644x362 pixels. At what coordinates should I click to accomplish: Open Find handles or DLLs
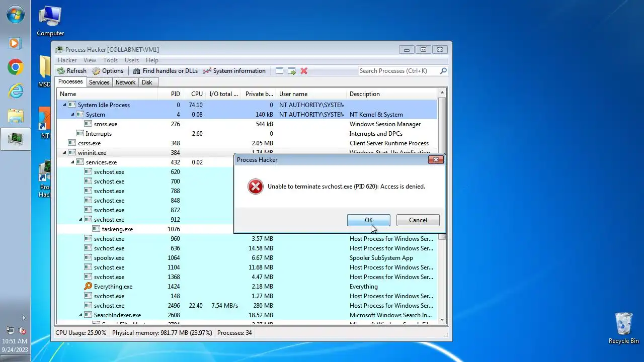[165, 71]
